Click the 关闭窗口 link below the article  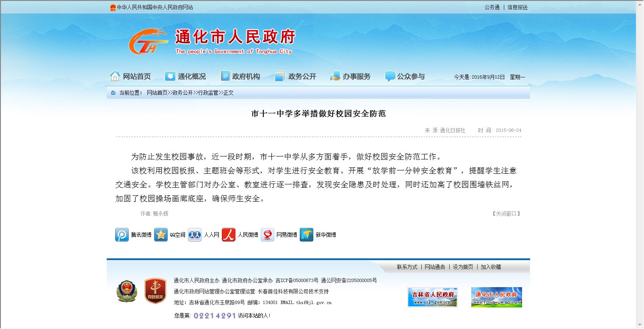(506, 214)
